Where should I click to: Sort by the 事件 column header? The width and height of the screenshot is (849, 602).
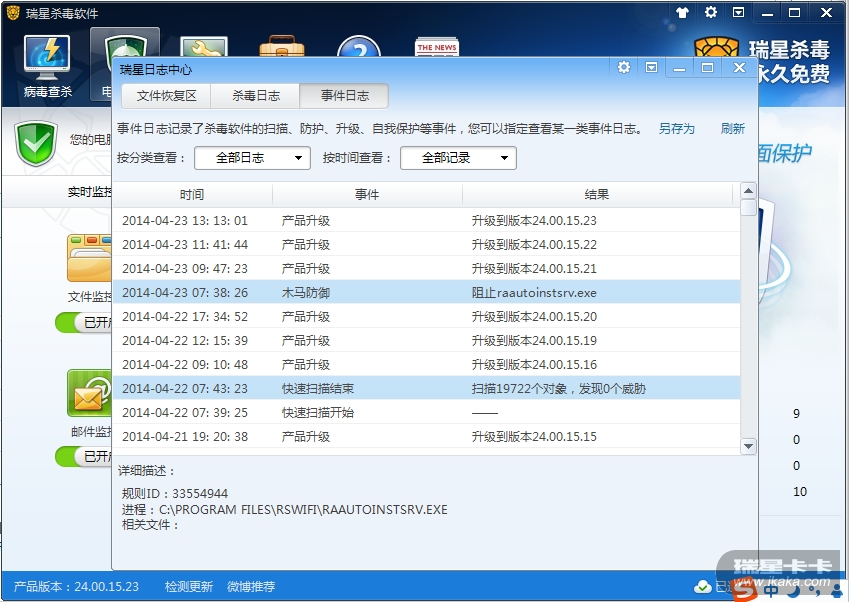click(367, 195)
